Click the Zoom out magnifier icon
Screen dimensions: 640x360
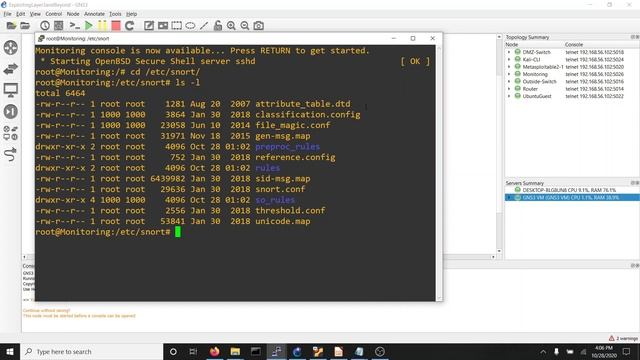coord(244,26)
